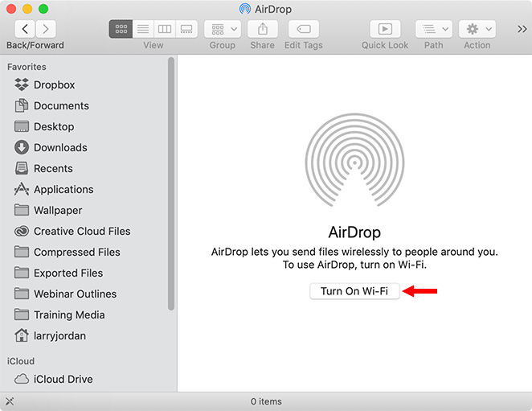Click the large AirDrop radar graphic
The height and width of the screenshot is (411, 532).
click(x=354, y=160)
